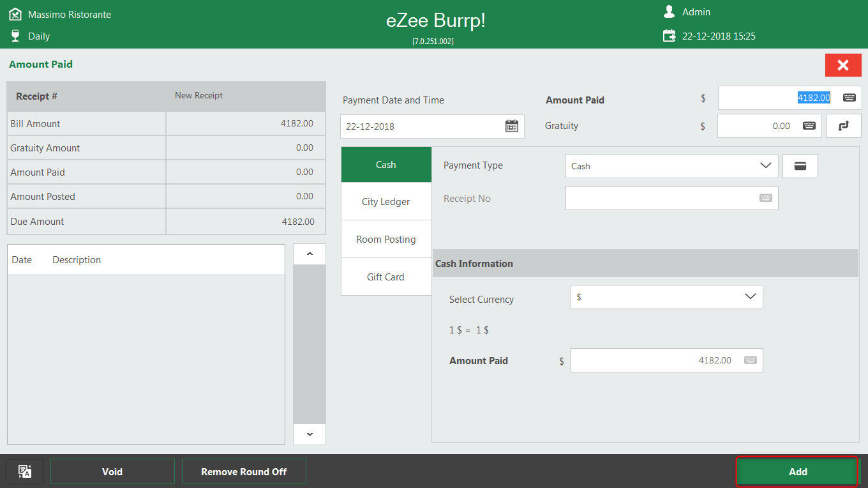Switch to Room Posting tab

(x=386, y=240)
